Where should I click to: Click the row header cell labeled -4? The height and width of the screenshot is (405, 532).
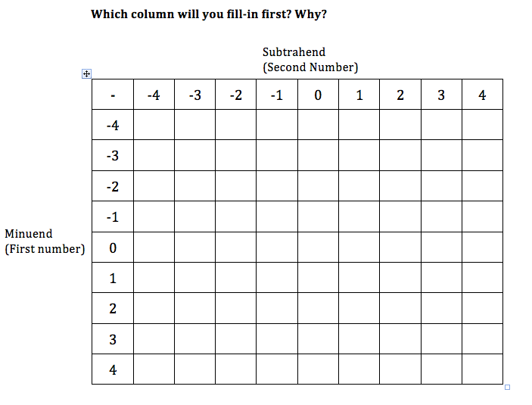[113, 125]
